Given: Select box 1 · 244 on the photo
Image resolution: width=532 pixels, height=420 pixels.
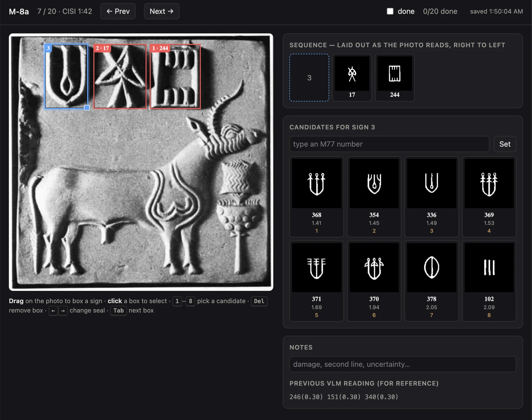Looking at the screenshot, I should [175, 76].
